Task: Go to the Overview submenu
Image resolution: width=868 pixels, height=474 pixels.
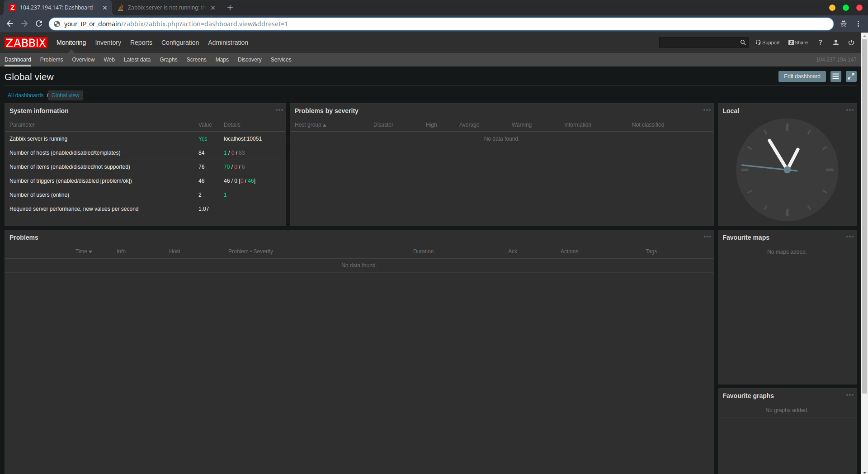Action: tap(83, 60)
